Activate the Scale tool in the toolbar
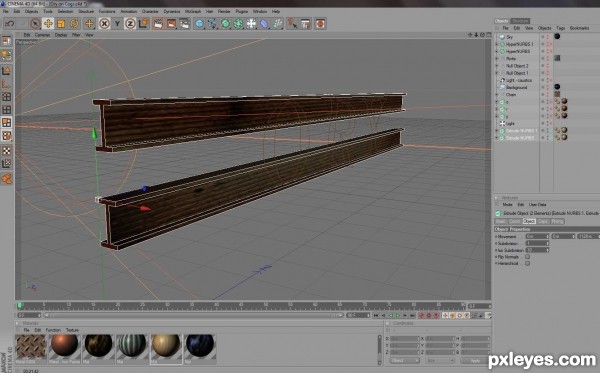 click(61, 24)
